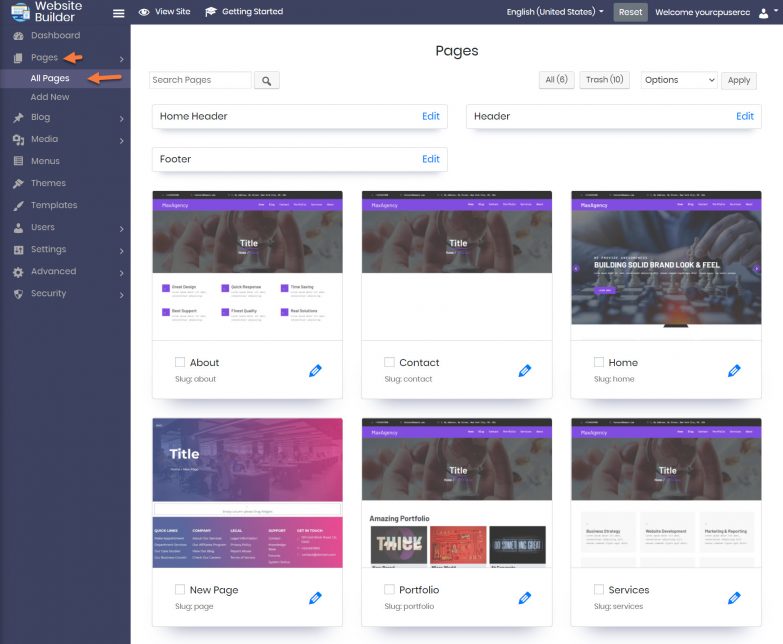Open the Home page thumbnail preview
The width and height of the screenshot is (783, 644).
665,265
